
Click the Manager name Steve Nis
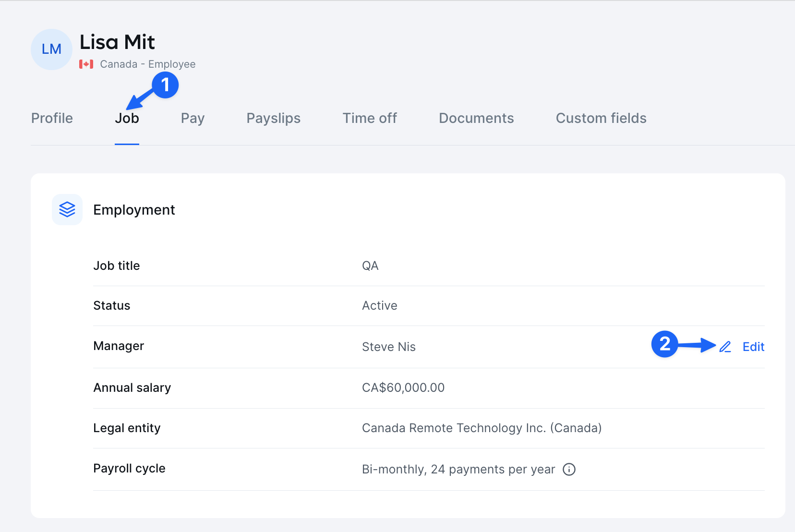tap(389, 347)
